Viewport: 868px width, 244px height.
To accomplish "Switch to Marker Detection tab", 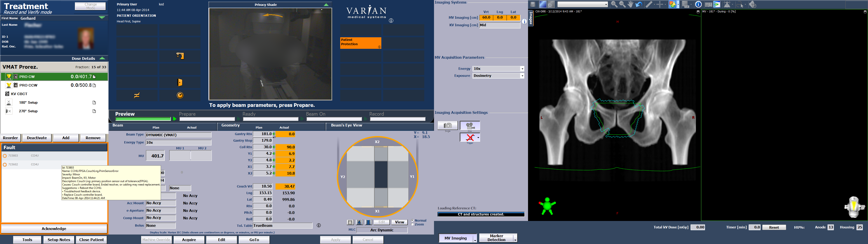I will 496,238.
